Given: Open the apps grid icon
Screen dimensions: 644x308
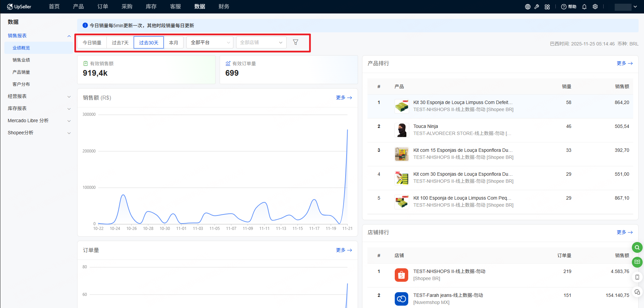Looking at the screenshot, I should (x=547, y=7).
